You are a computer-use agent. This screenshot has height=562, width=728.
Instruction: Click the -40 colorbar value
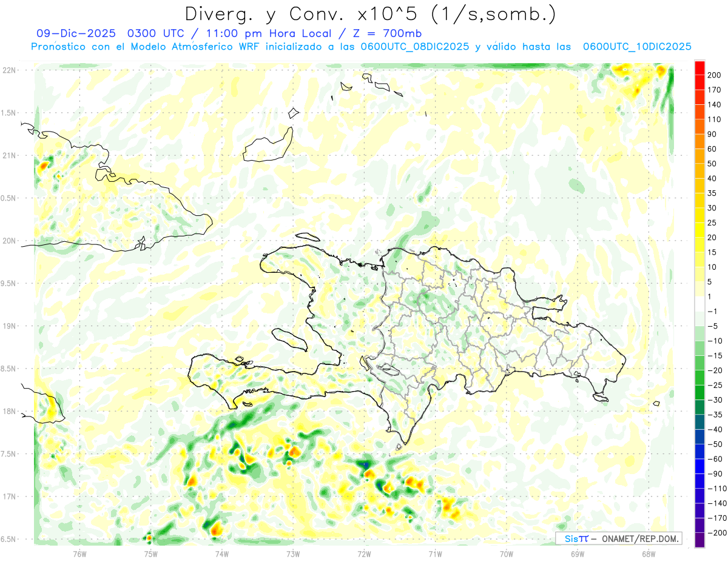[716, 430]
